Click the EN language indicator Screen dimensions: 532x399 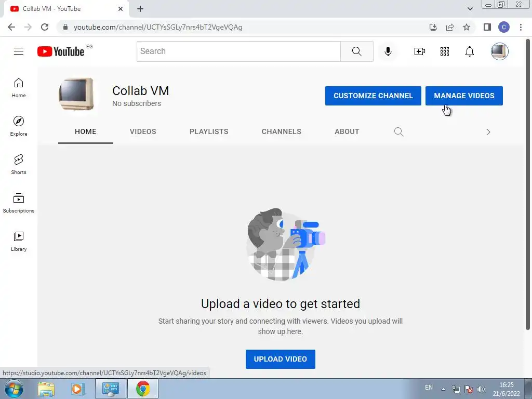click(x=429, y=388)
